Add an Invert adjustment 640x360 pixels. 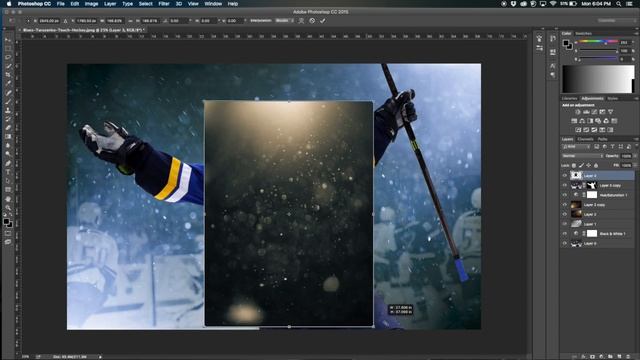click(578, 130)
